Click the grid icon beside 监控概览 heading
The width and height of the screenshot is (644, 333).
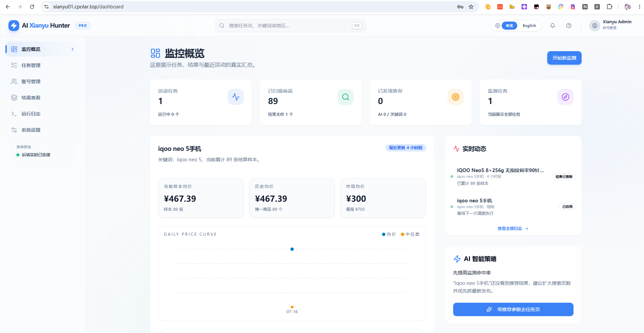point(155,53)
